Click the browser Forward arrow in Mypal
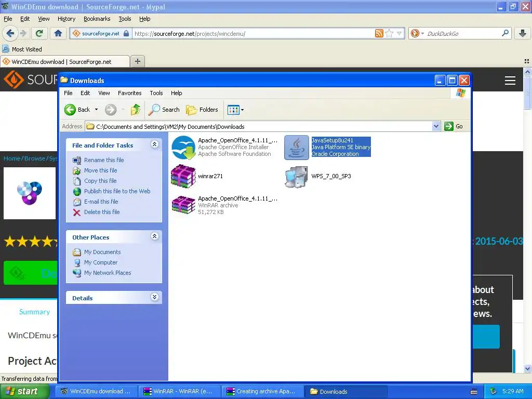This screenshot has height=399, width=532. coord(23,33)
